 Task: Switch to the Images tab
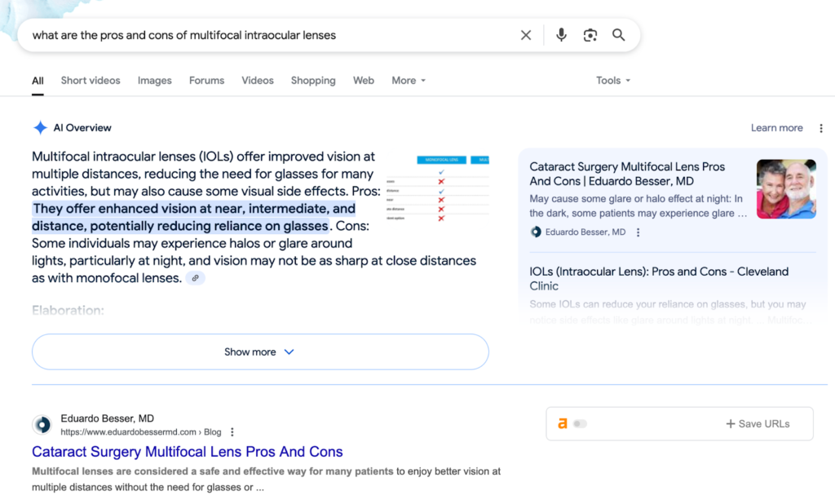[x=154, y=81]
